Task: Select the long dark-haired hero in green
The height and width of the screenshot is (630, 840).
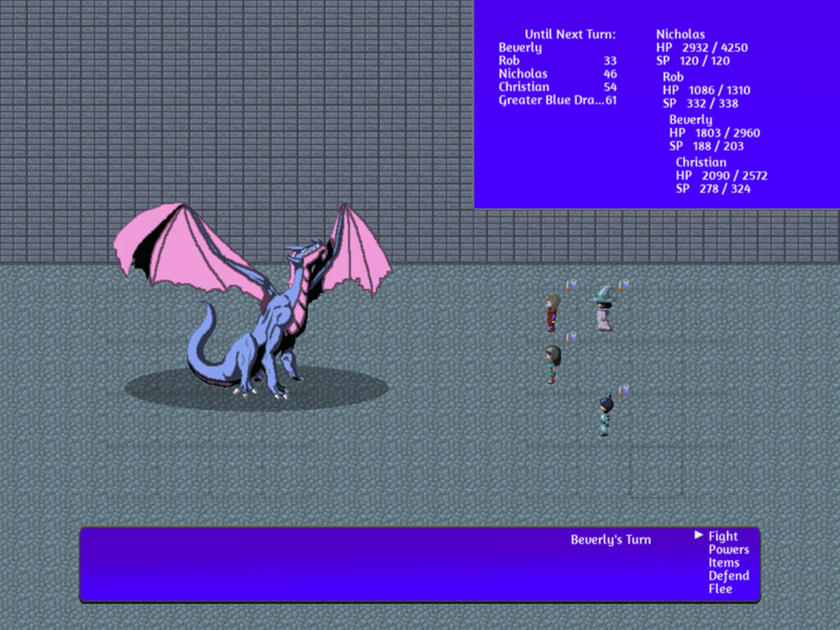Action: pos(552,364)
